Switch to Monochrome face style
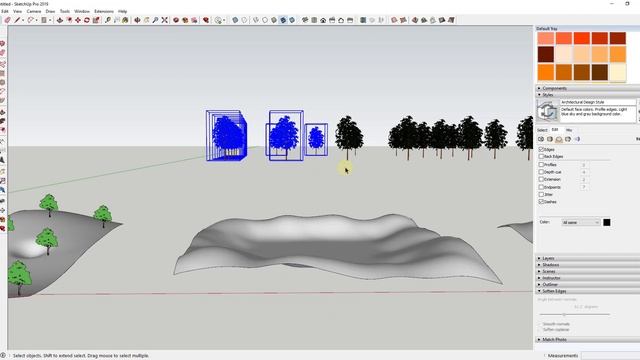 [x=292, y=20]
